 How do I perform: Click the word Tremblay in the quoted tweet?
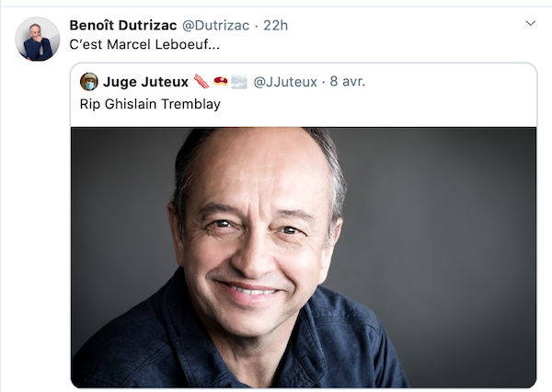tap(190, 104)
